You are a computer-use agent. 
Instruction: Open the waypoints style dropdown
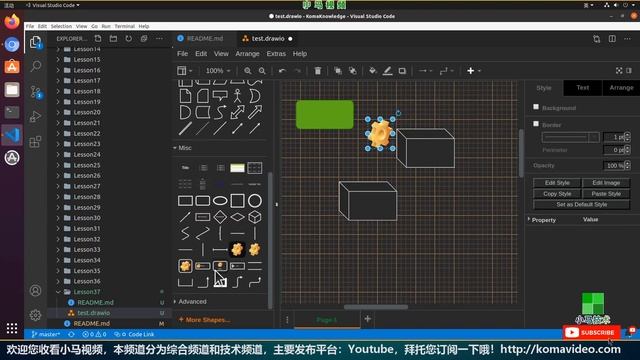[x=446, y=71]
